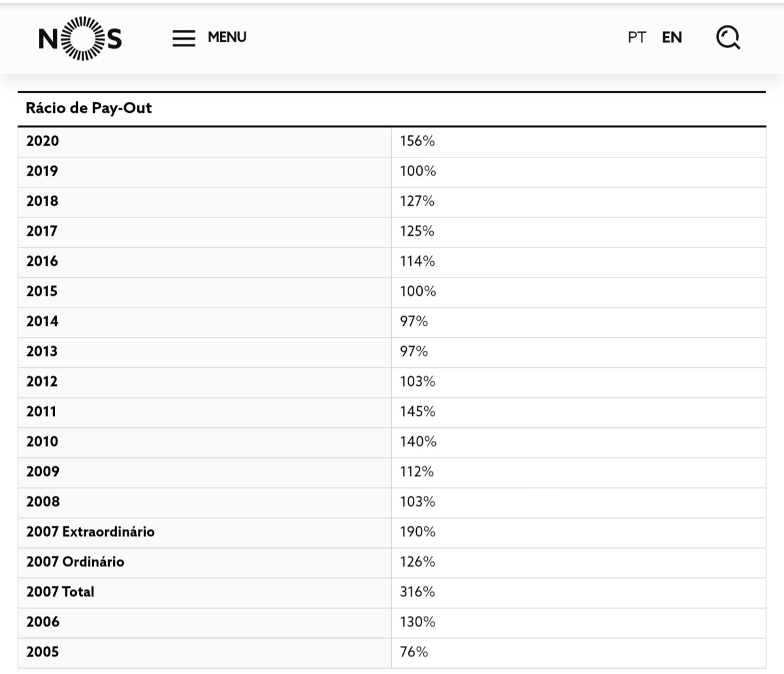Click the 156% value cell

pyautogui.click(x=417, y=141)
